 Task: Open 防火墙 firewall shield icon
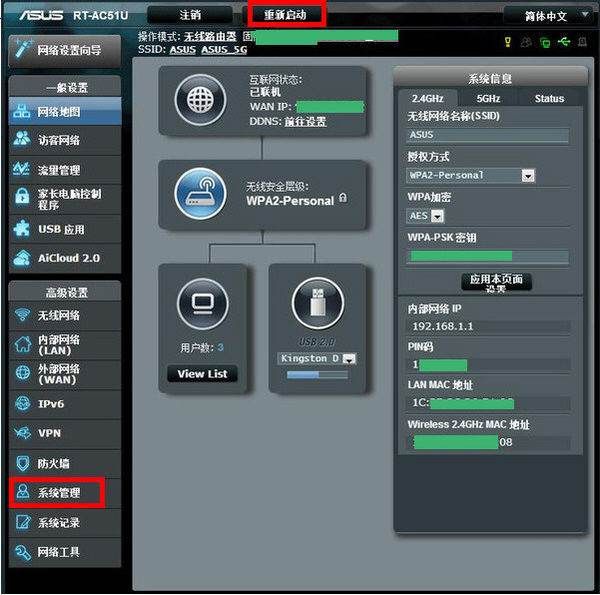point(23,463)
